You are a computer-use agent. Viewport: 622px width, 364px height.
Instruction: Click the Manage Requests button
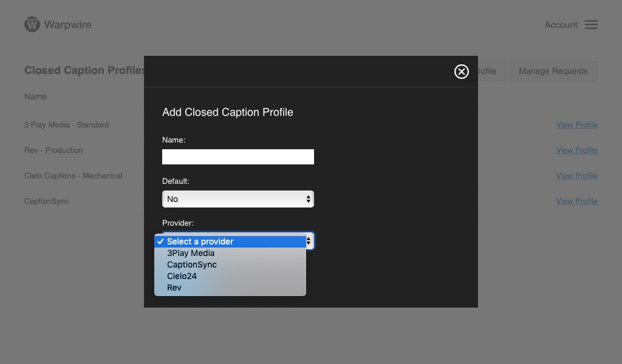553,71
